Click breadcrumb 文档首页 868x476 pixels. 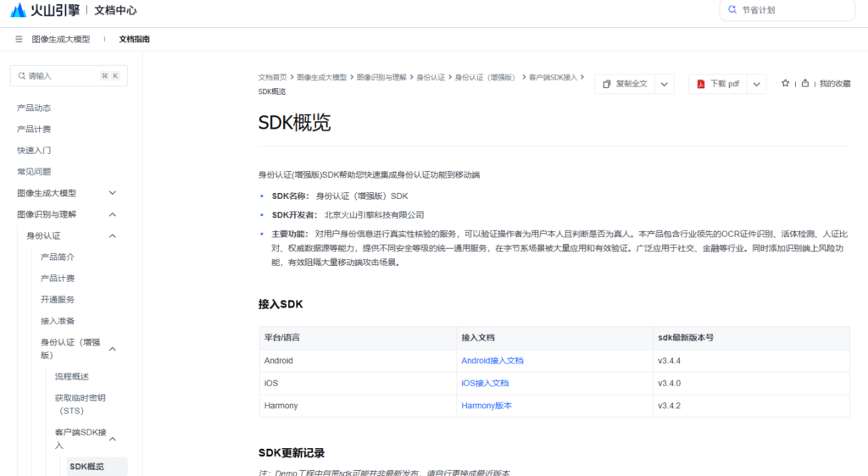point(272,77)
